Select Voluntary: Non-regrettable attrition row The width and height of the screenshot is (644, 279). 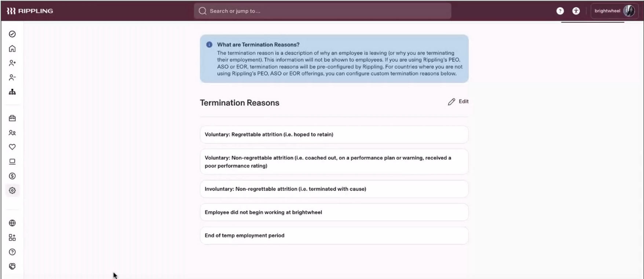[x=334, y=162]
